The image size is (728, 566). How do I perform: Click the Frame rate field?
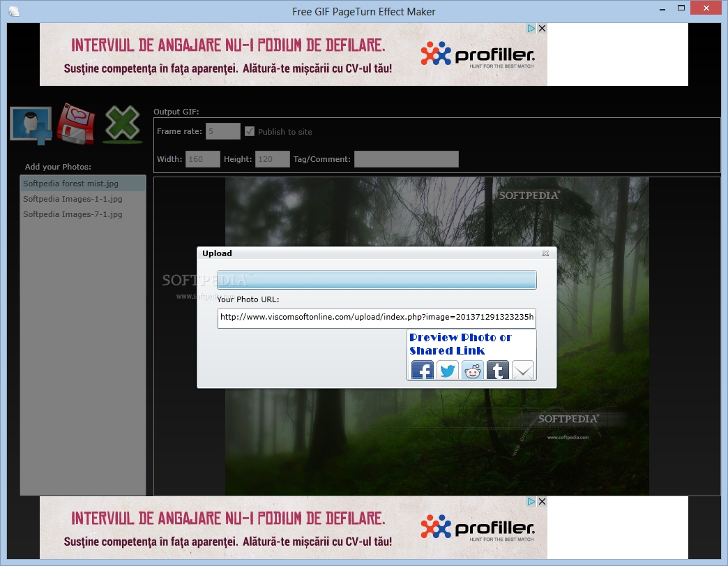click(223, 131)
